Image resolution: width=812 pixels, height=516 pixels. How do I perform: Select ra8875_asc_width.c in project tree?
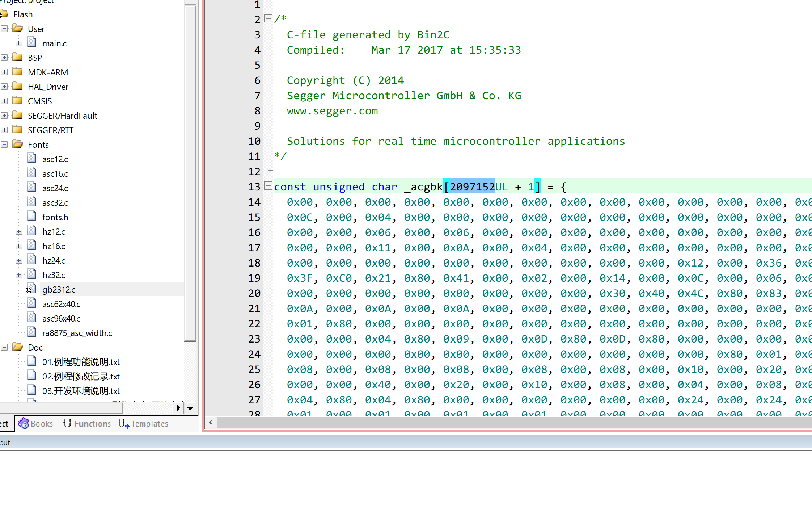77,333
